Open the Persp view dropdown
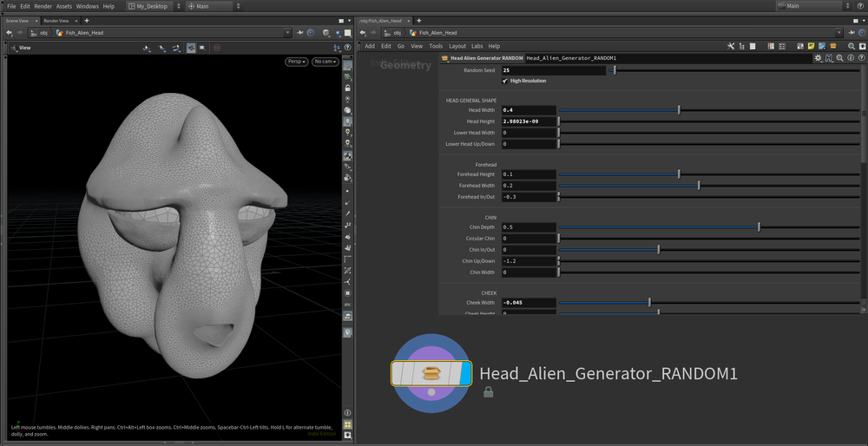The image size is (868, 446). click(x=297, y=62)
